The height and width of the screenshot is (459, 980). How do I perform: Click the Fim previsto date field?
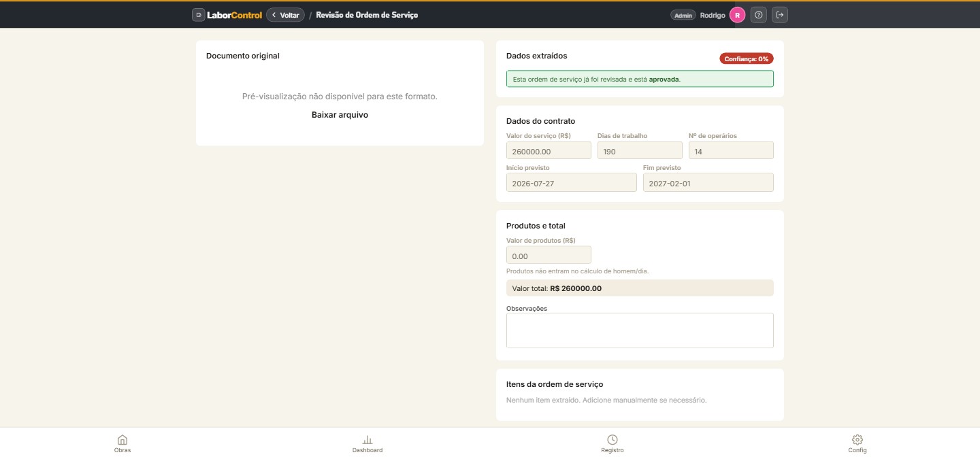708,182
